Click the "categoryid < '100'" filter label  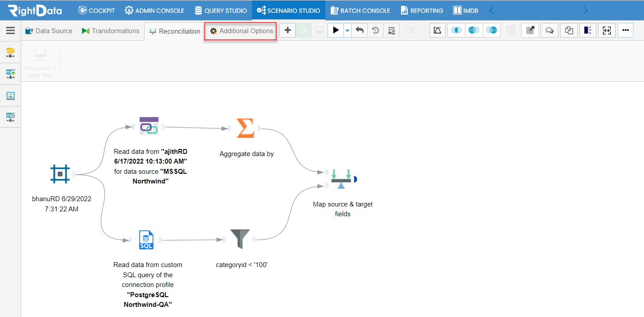pyautogui.click(x=242, y=265)
